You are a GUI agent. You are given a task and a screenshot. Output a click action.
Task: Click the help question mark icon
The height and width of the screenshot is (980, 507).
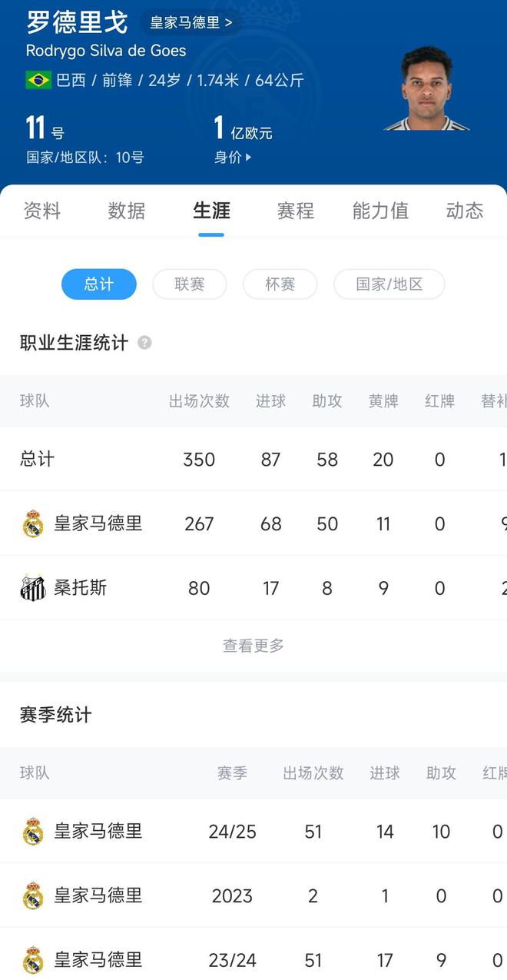coord(144,343)
